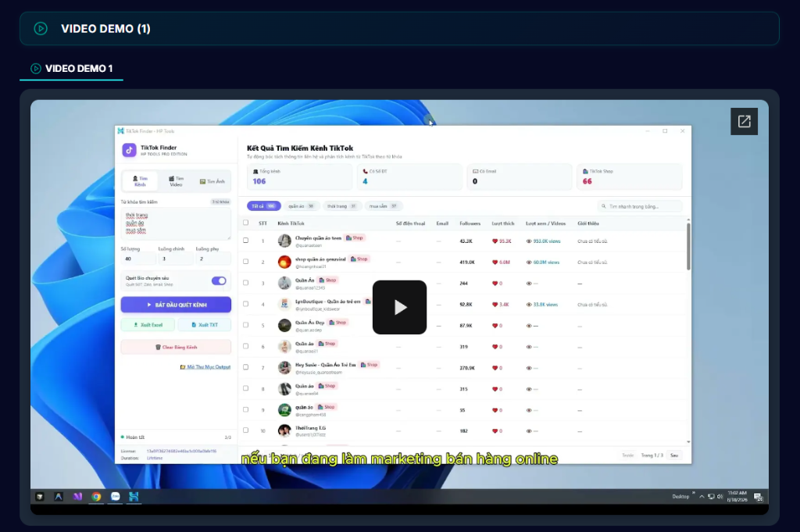Screen dimensions: 800x532
Task: Click the notification icon in system tray
Action: pos(758,497)
